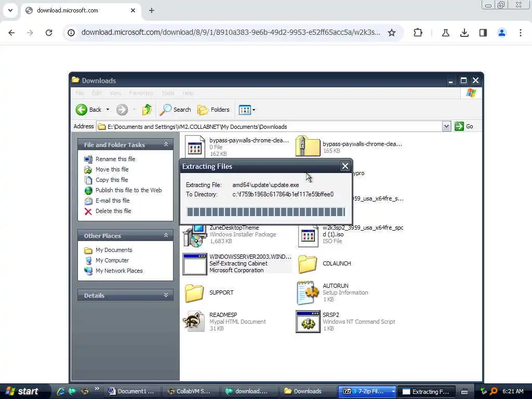This screenshot has height=399, width=532.
Task: Switch to Extracting Files taskbar button
Action: coord(426,391)
